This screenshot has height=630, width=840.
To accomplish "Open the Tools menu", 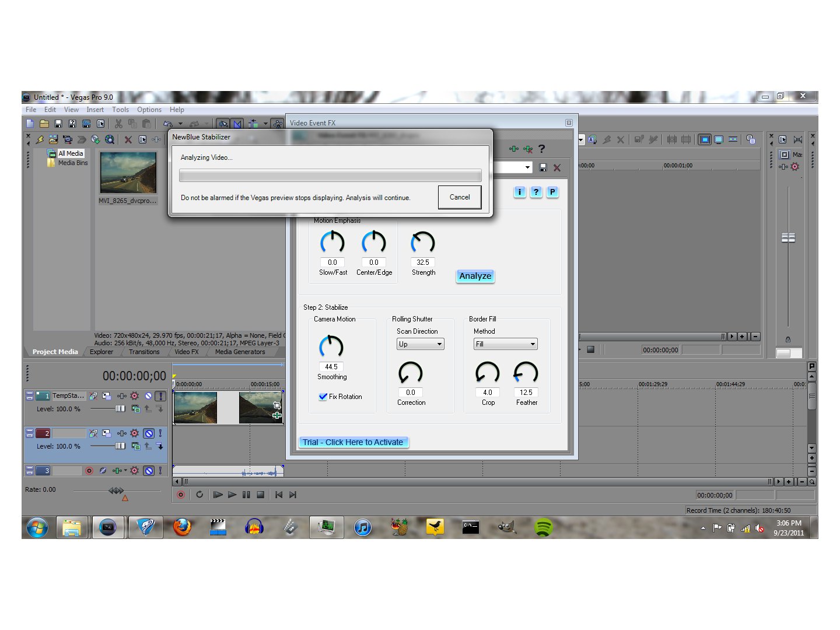I will click(x=121, y=110).
